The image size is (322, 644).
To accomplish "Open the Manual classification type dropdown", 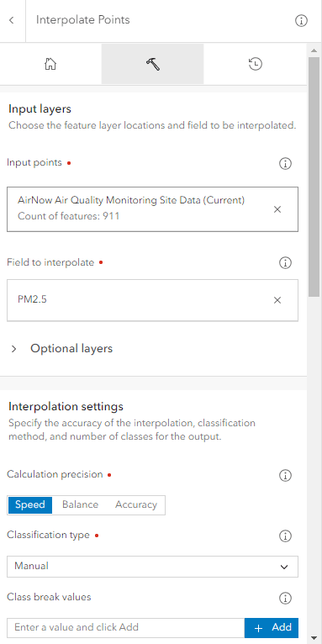I will 152,567.
